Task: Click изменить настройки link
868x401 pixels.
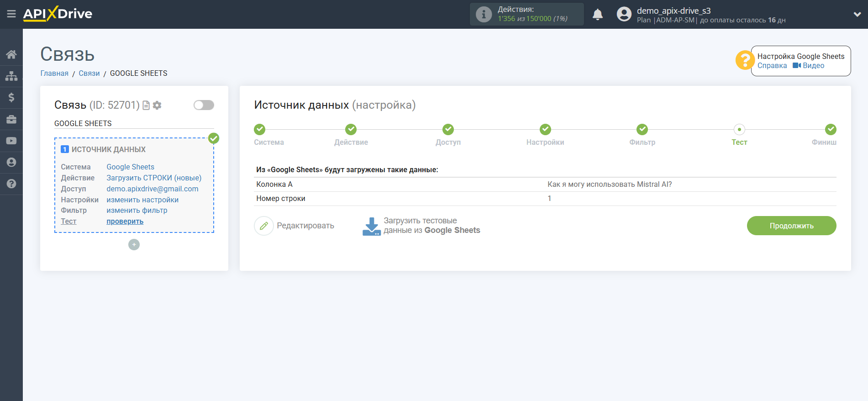Action: click(x=142, y=200)
